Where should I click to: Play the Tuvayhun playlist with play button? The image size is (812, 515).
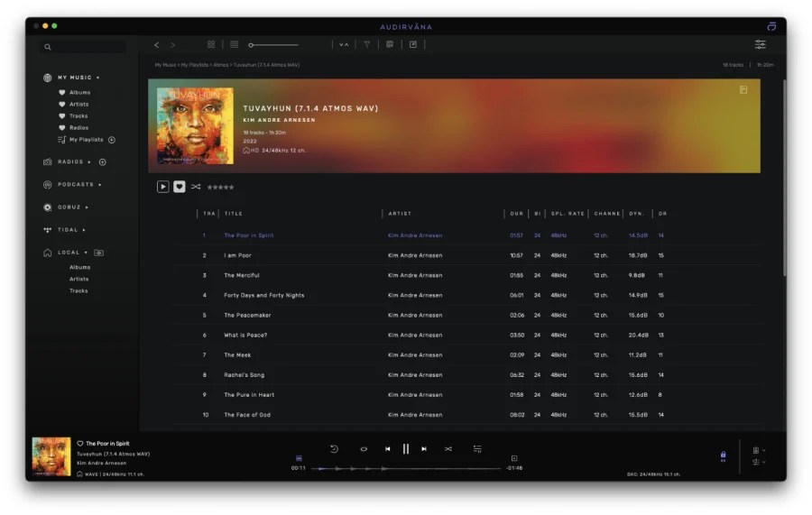pos(163,187)
